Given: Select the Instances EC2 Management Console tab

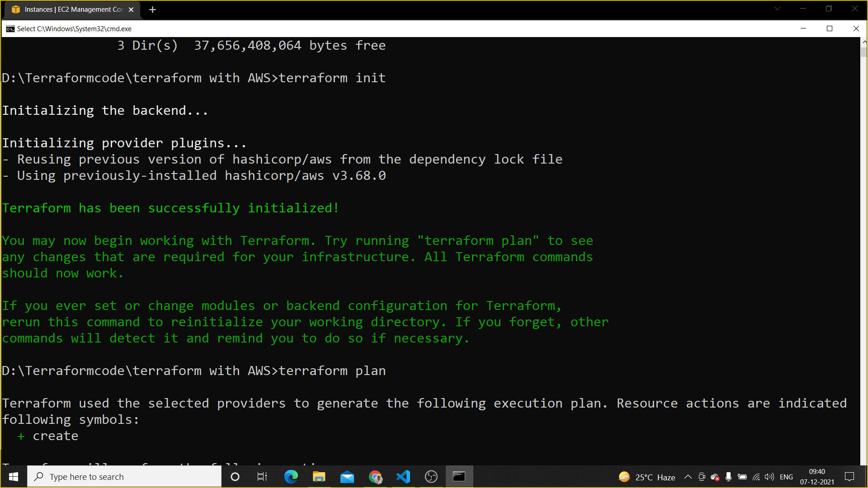Looking at the screenshot, I should click(x=72, y=9).
